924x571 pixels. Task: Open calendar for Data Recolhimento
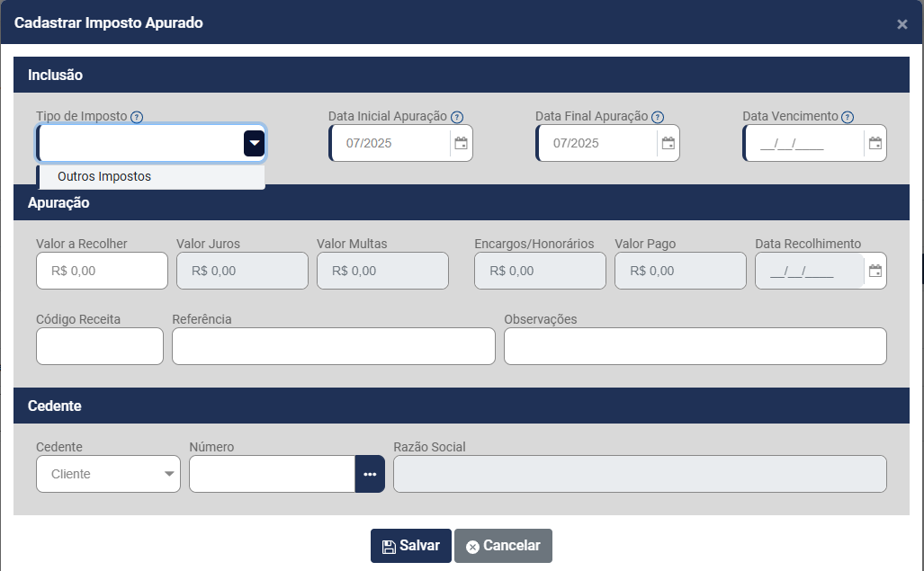pos(875,271)
